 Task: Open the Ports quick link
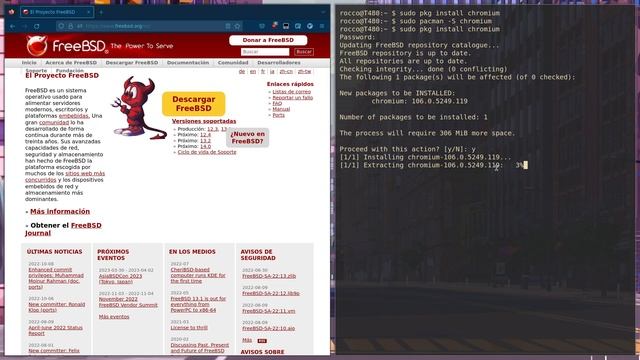click(x=278, y=115)
